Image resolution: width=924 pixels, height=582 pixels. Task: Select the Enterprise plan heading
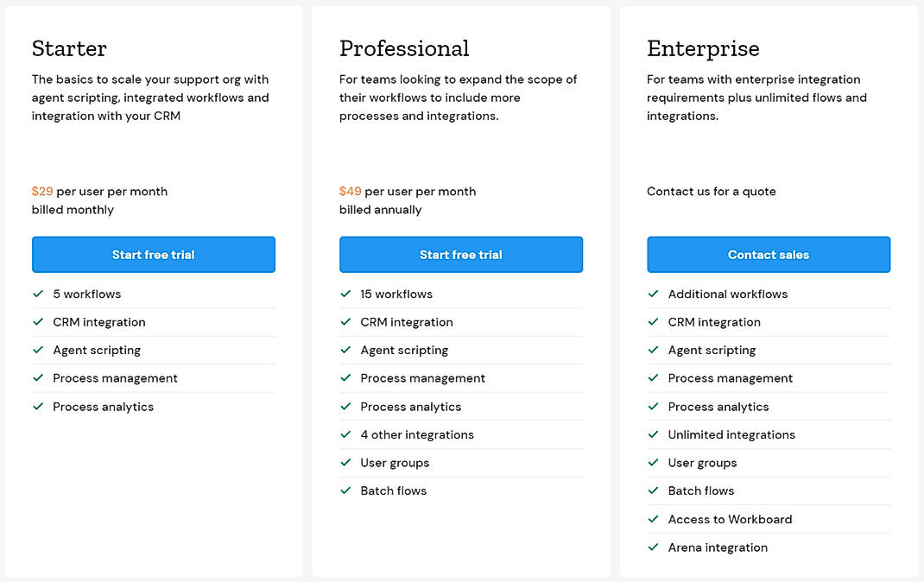(703, 48)
